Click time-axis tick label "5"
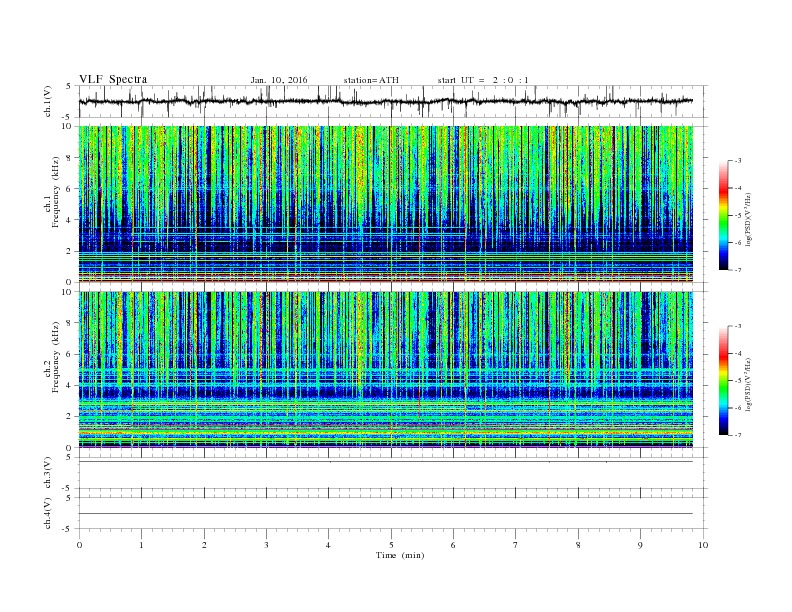 click(x=391, y=545)
